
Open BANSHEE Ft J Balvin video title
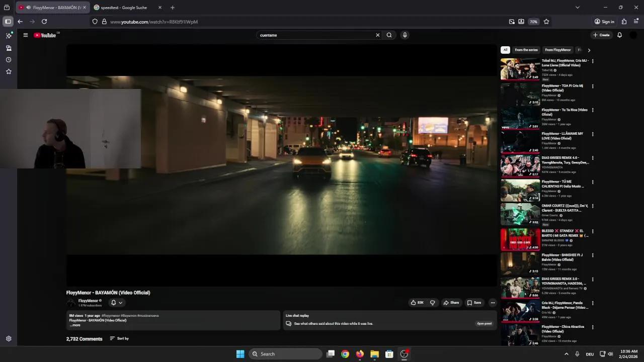[562, 257]
